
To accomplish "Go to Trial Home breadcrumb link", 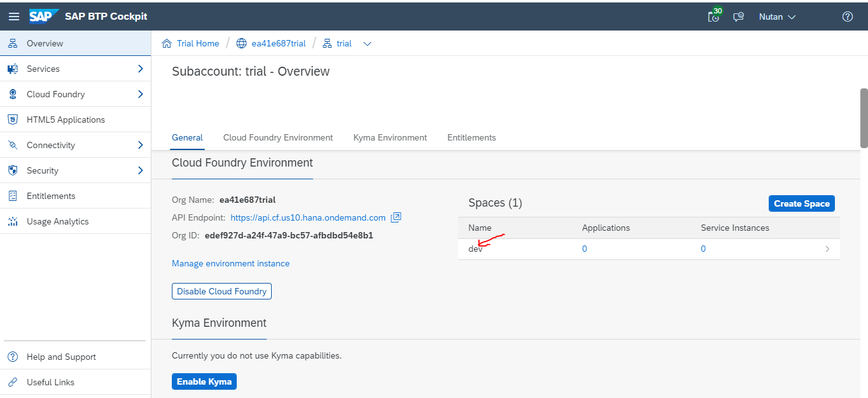I will click(x=198, y=43).
